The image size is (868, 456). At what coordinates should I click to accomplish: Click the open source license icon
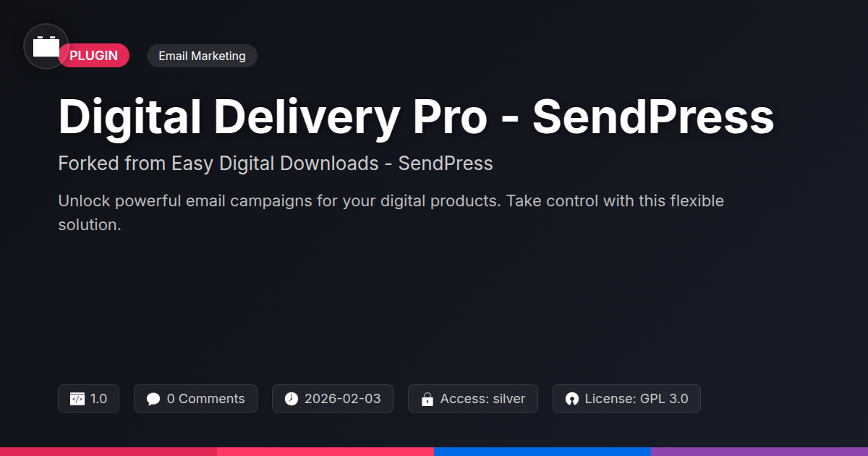(x=572, y=399)
